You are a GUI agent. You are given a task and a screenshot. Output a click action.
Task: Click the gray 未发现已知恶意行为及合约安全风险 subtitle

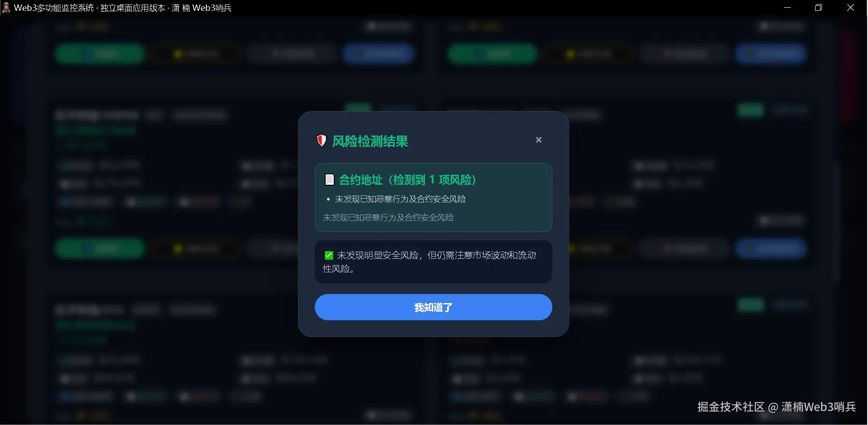pyautogui.click(x=388, y=218)
